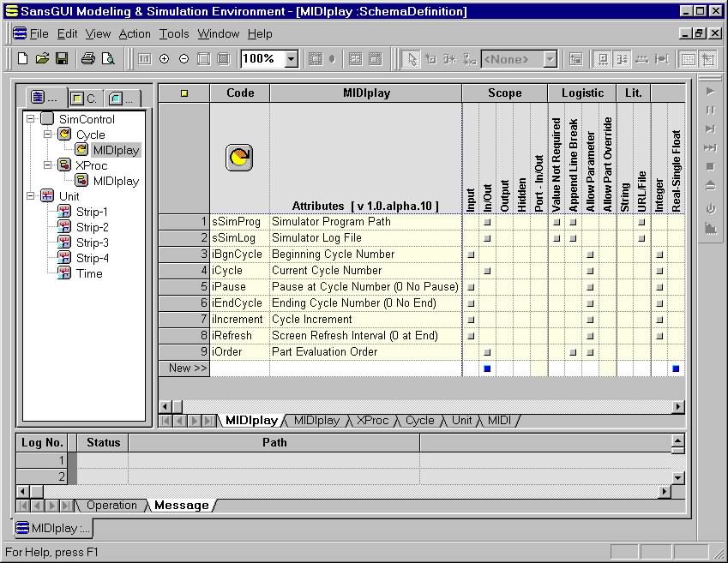Viewport: 728px width, 563px height.
Task: Select Strip-3 in the tree
Action: (92, 243)
